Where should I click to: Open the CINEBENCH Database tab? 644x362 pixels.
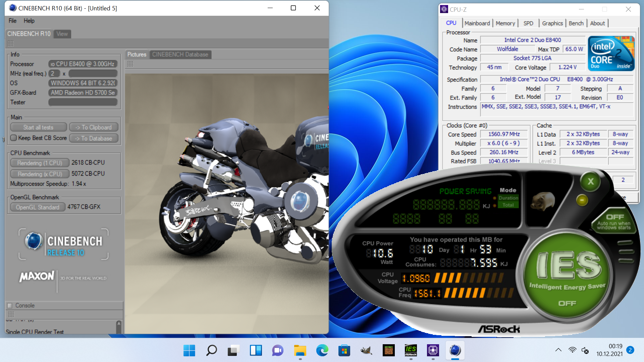[x=180, y=54]
